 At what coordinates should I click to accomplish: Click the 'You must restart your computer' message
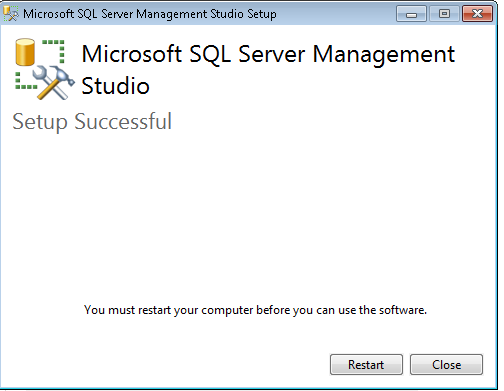point(255,310)
